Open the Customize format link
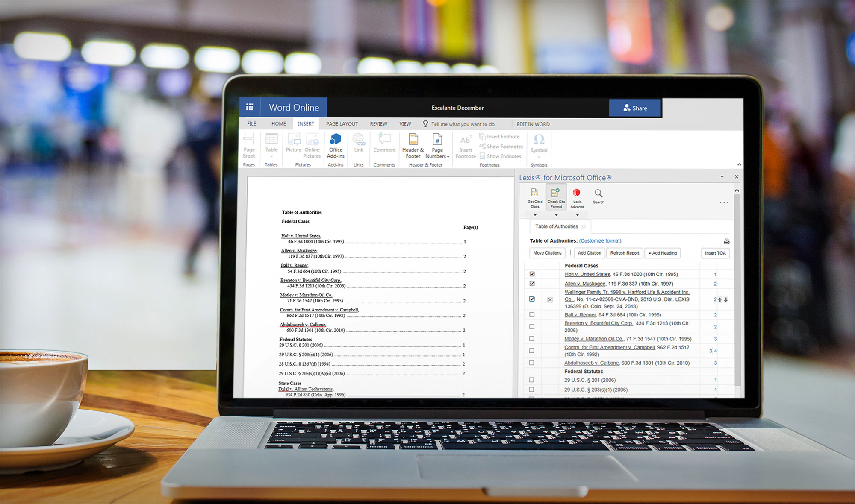The height and width of the screenshot is (504, 855). click(x=600, y=241)
